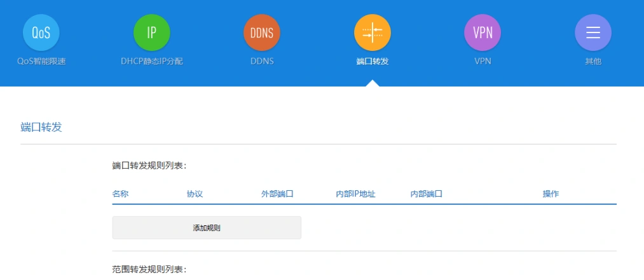Click the 端口转发 tab label in navigation
The width and height of the screenshot is (644, 280).
tap(373, 62)
